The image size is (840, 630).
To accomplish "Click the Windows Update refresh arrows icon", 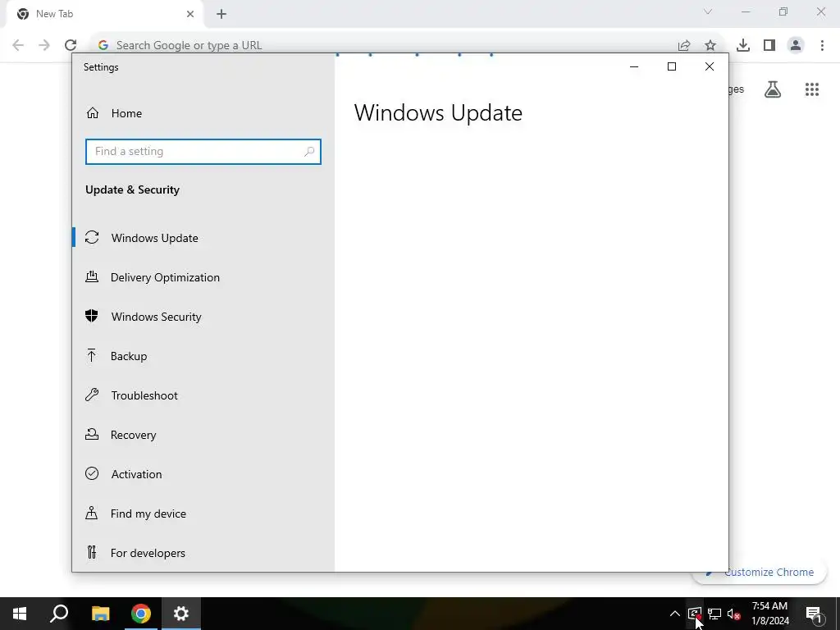I will pyautogui.click(x=92, y=237).
